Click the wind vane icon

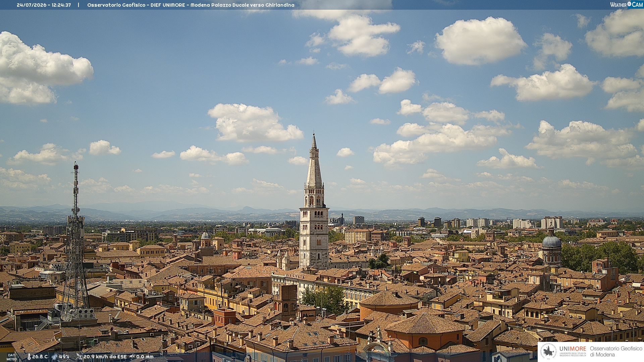pyautogui.click(x=79, y=357)
